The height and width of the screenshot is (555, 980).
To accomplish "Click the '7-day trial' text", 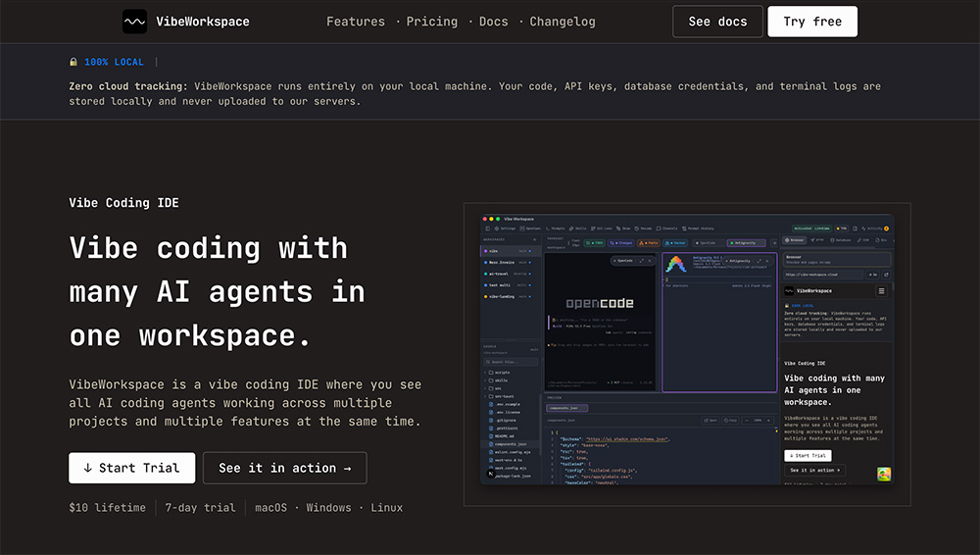I will [200, 508].
